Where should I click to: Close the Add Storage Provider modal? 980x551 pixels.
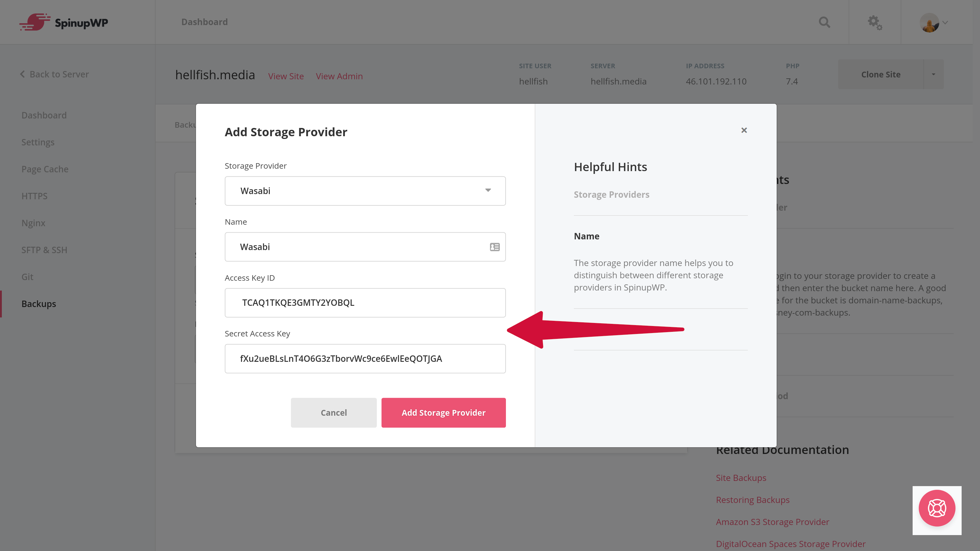(x=744, y=130)
